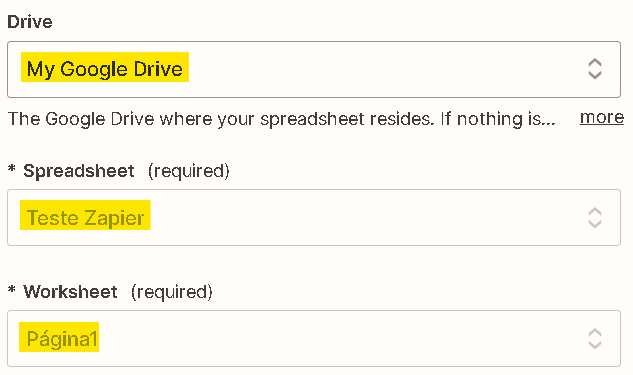This screenshot has height=375, width=633.
Task: Click the Worksheet field label
Action: coord(70,291)
